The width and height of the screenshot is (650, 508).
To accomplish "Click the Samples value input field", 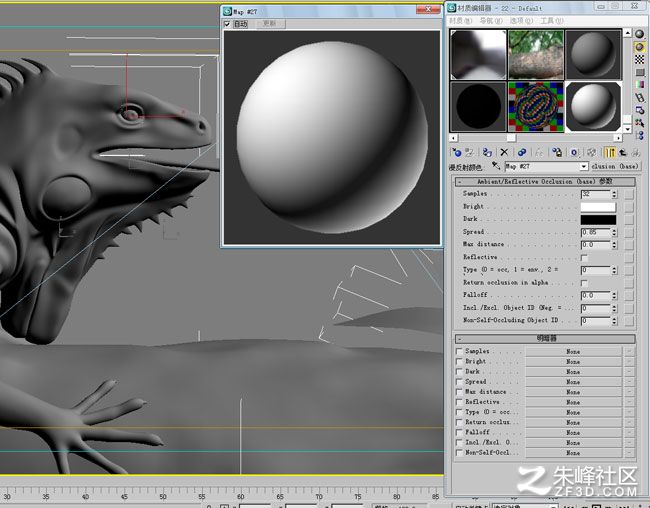I will pyautogui.click(x=596, y=194).
